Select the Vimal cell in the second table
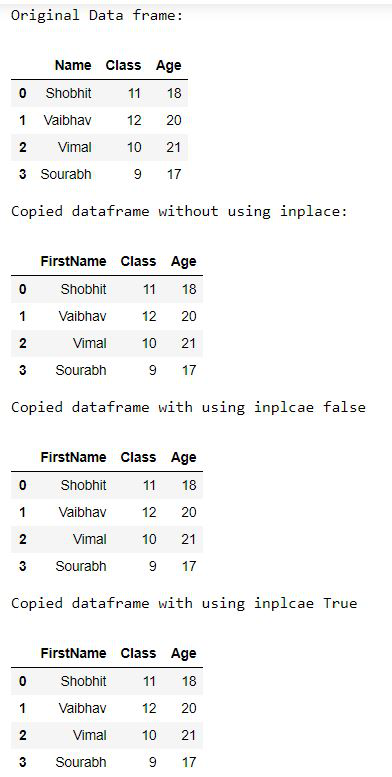Image resolution: width=392 pixels, height=777 pixels. click(89, 343)
